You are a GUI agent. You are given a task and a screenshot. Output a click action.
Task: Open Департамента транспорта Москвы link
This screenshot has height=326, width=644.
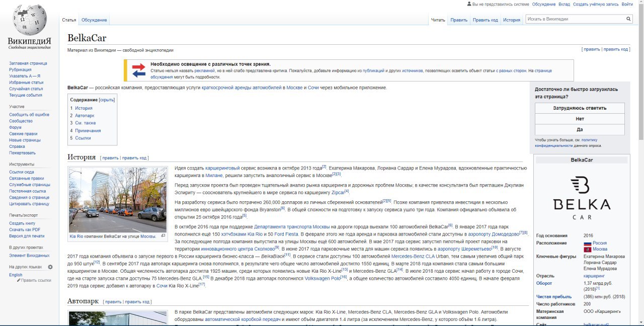[x=292, y=226]
